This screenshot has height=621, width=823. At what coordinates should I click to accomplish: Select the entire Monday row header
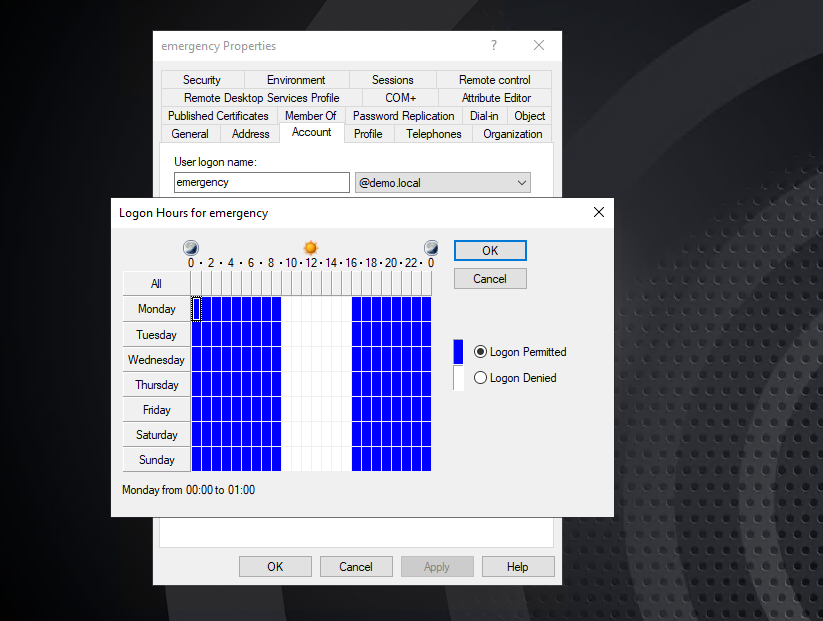[x=156, y=309]
